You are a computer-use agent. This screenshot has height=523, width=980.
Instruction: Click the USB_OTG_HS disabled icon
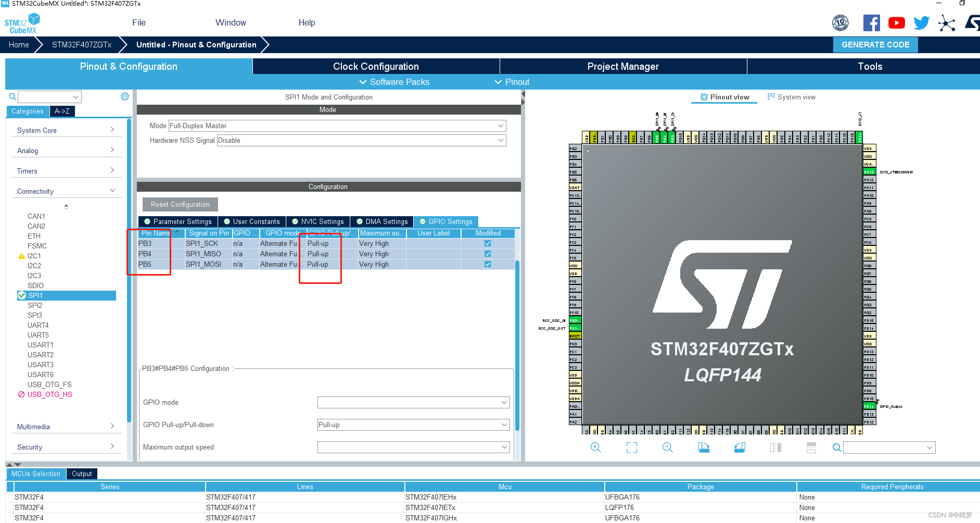(x=21, y=394)
